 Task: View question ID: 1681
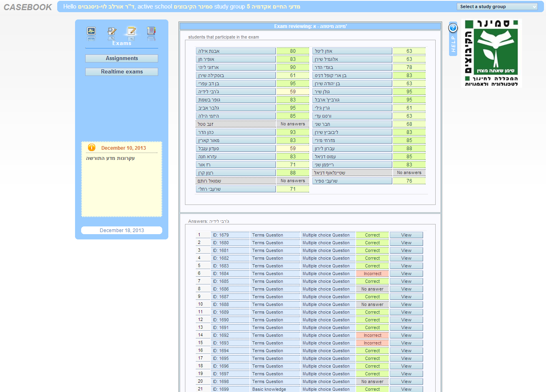pos(406,250)
